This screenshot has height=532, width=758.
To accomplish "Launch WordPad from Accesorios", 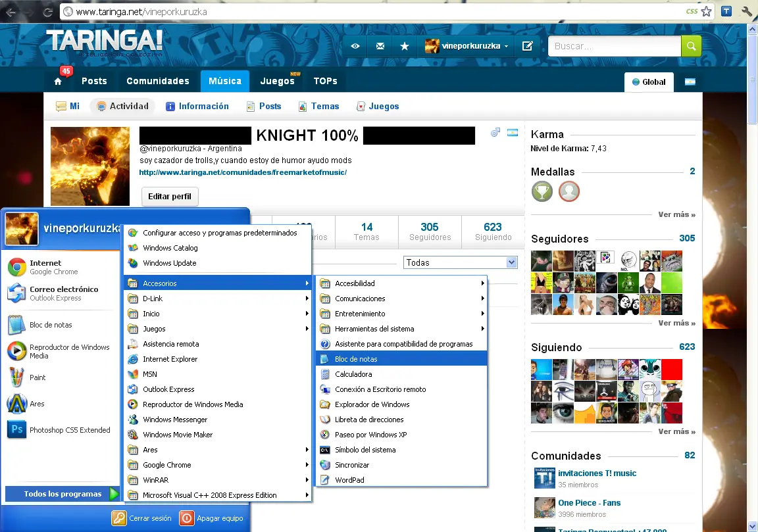I will [401, 480].
